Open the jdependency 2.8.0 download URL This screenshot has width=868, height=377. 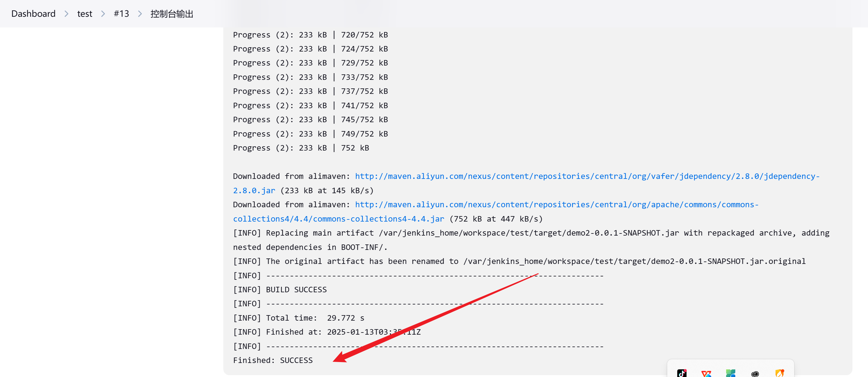587,176
